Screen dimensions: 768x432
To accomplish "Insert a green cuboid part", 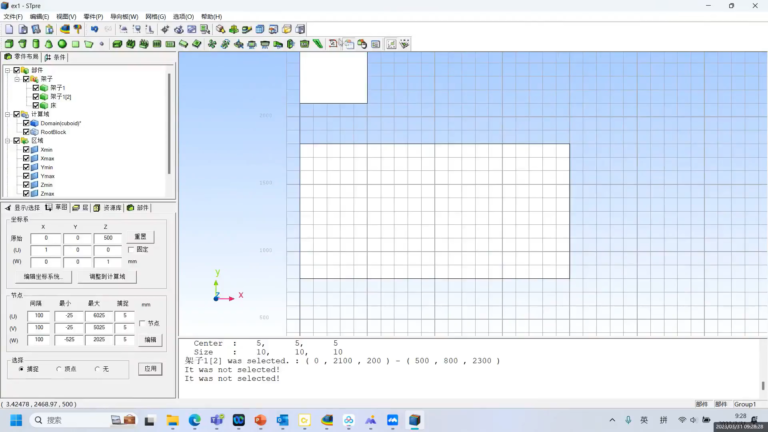I will pos(9,44).
